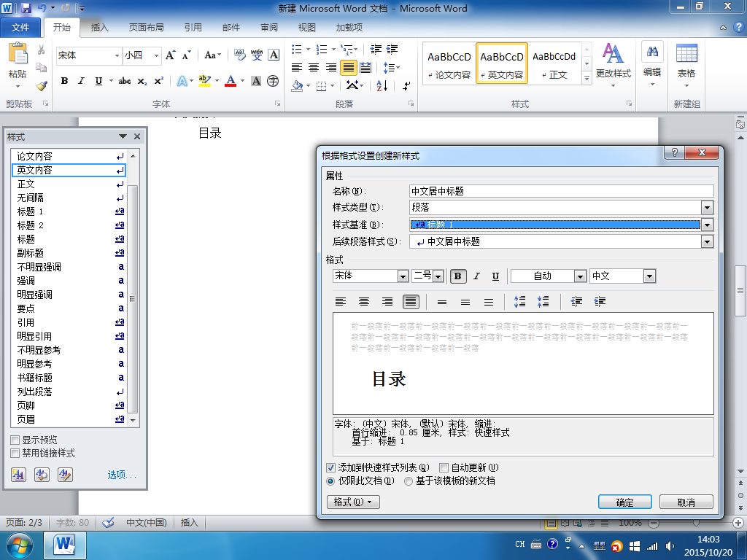This screenshot has width=747, height=560.
Task: Toggle dialog Align Left button
Action: [x=341, y=301]
